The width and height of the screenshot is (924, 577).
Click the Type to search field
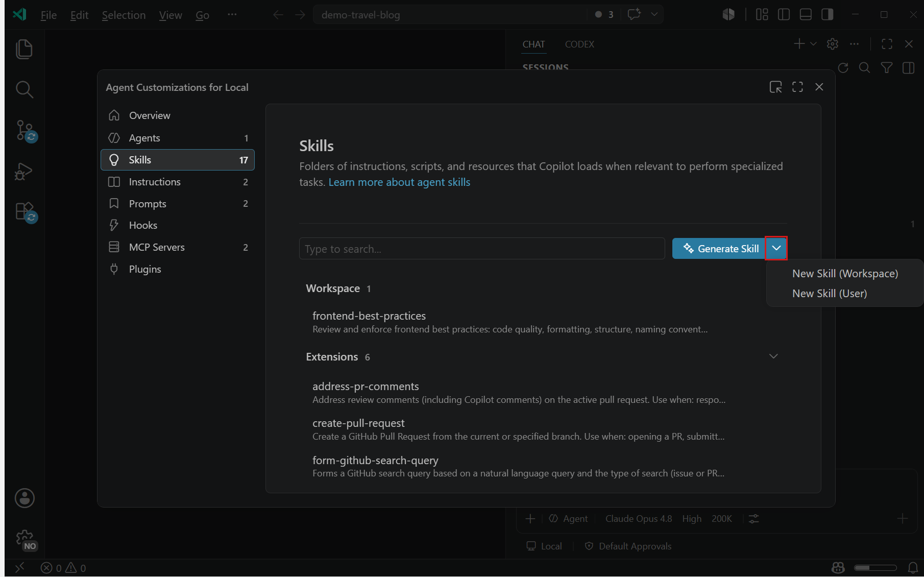482,249
